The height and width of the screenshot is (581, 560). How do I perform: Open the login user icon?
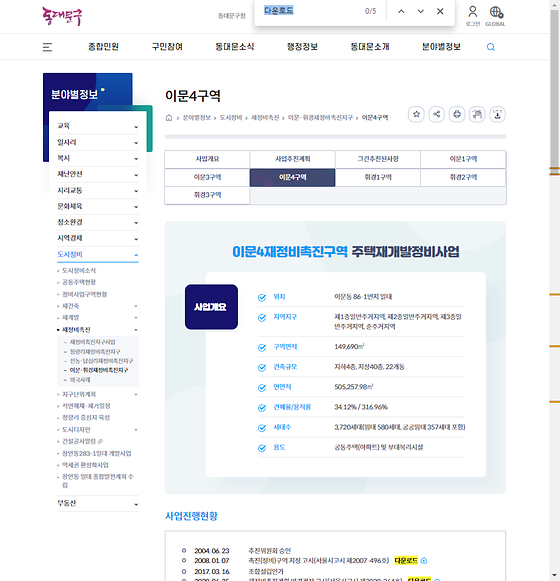473,16
